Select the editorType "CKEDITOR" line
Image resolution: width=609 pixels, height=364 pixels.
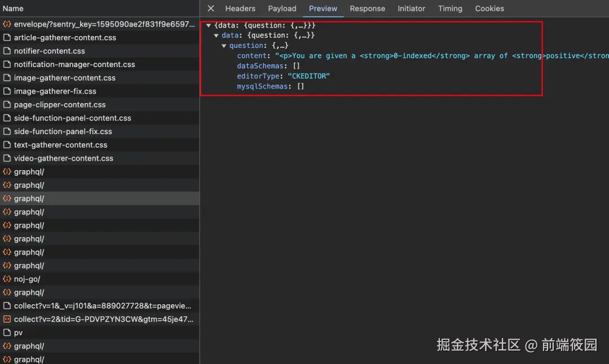(x=283, y=76)
